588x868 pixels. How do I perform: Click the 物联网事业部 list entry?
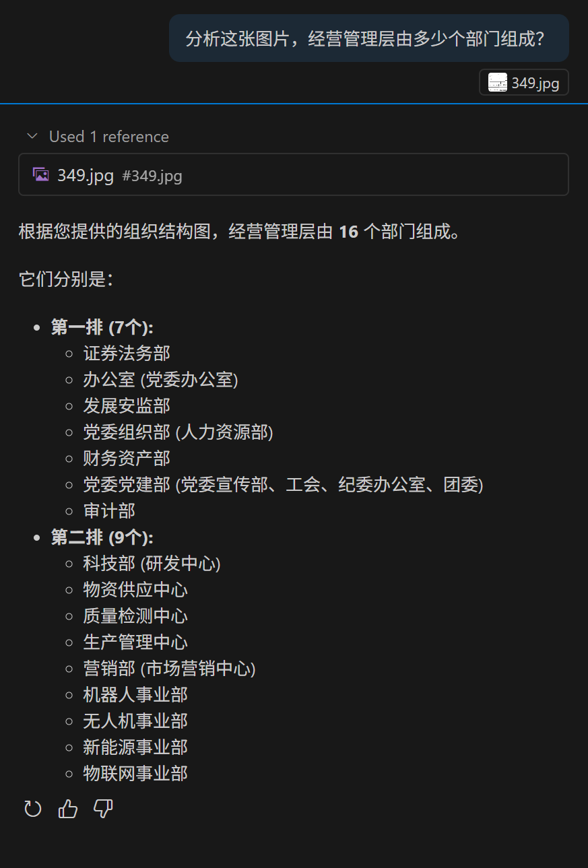coord(135,774)
